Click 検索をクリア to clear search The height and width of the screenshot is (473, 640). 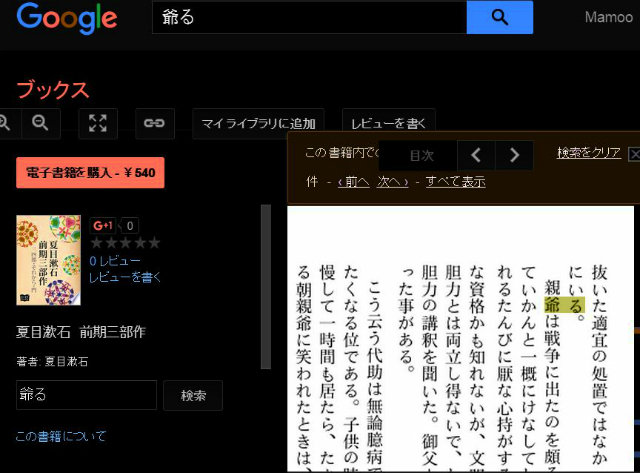(x=589, y=153)
